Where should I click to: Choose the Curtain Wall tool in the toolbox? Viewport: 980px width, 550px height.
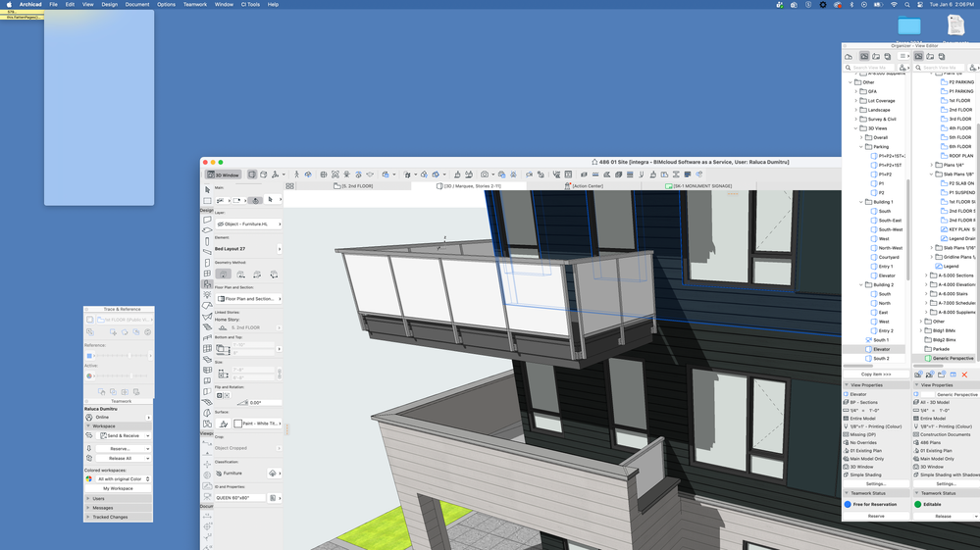[x=207, y=348]
